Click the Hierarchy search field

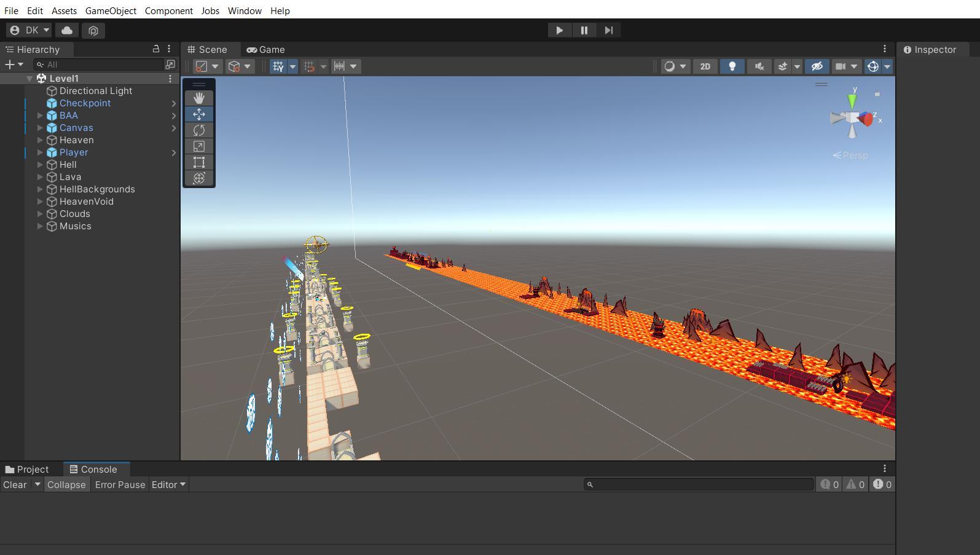tap(101, 65)
